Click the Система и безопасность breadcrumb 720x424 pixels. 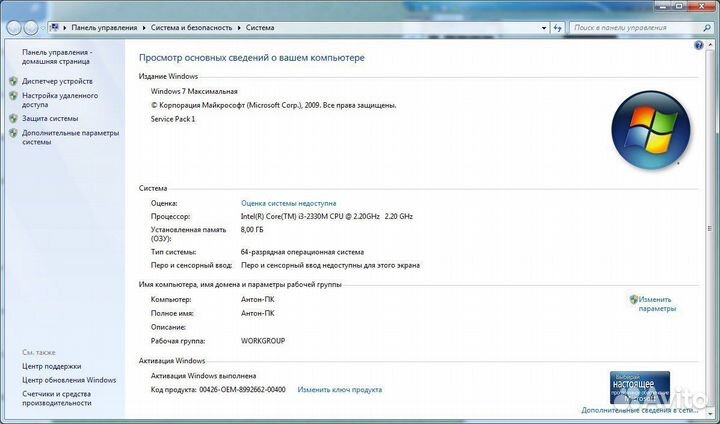tap(191, 28)
